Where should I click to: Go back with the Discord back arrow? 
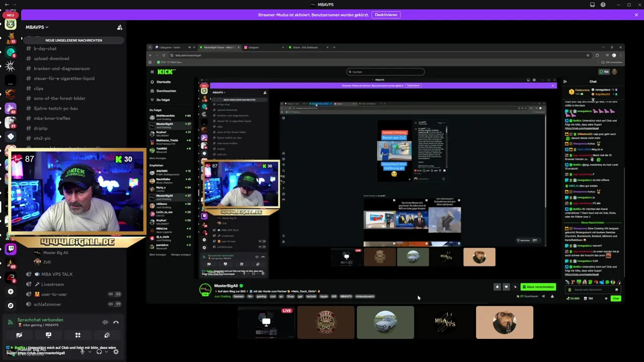pos(7,5)
